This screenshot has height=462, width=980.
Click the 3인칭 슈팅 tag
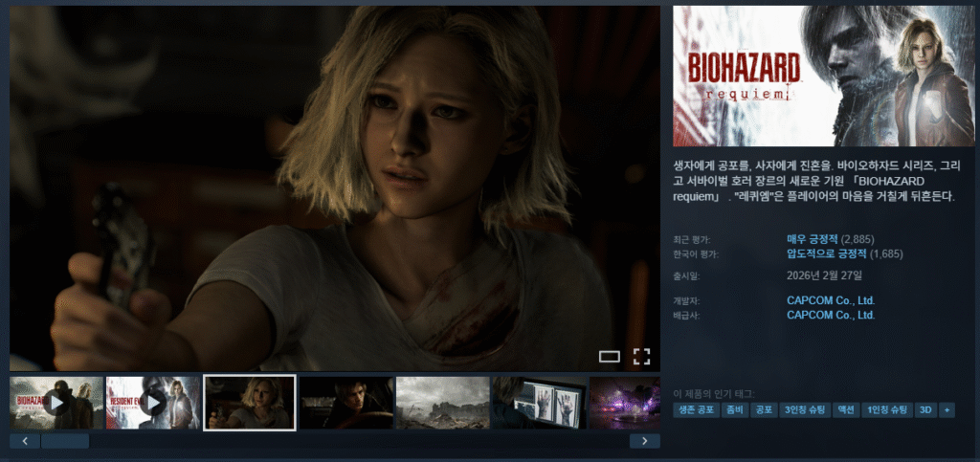point(804,410)
